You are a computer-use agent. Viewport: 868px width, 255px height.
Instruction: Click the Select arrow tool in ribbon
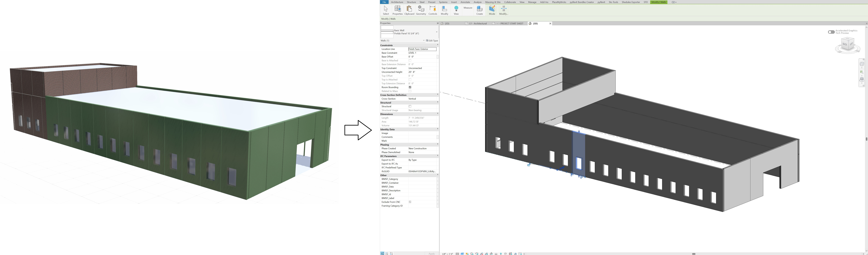386,10
